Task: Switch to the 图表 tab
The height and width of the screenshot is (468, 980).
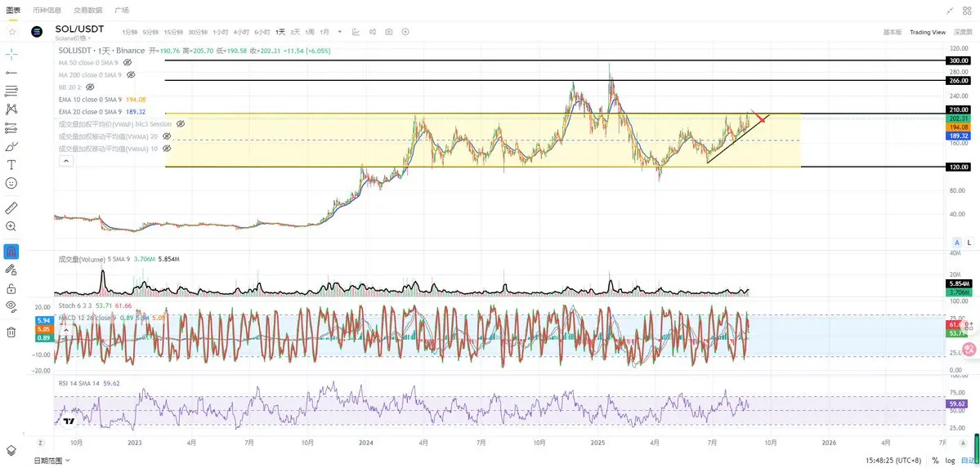Action: (x=13, y=11)
